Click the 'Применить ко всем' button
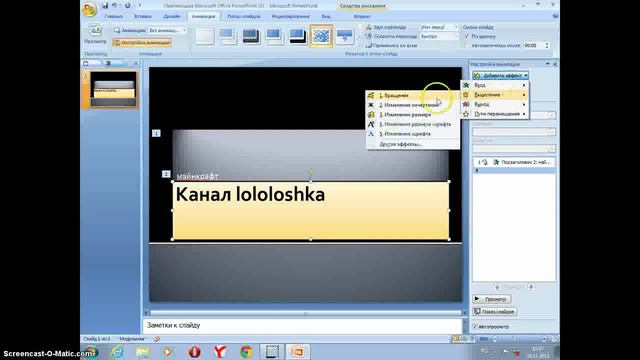 pyautogui.click(x=391, y=46)
